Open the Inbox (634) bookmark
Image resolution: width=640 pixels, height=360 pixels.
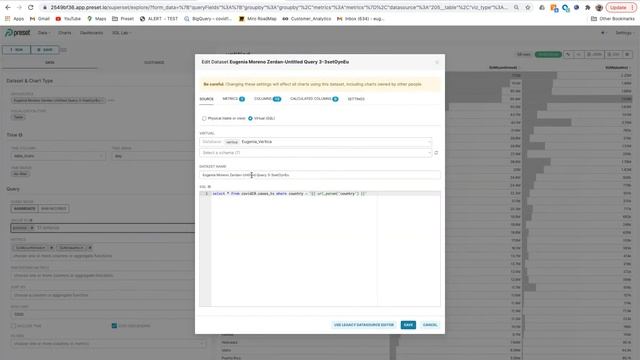(x=360, y=19)
